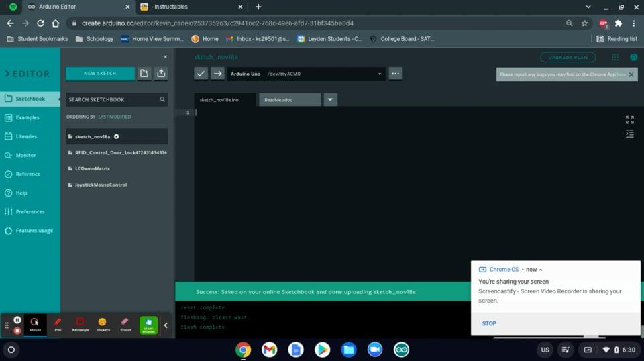
Task: Click STOP in screen sharing notification
Action: click(x=489, y=323)
